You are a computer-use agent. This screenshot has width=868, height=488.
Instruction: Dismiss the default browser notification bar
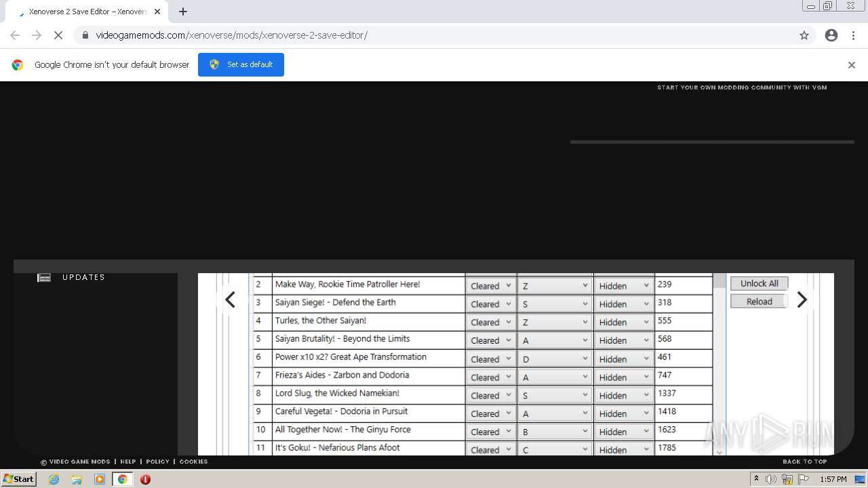pyautogui.click(x=852, y=65)
